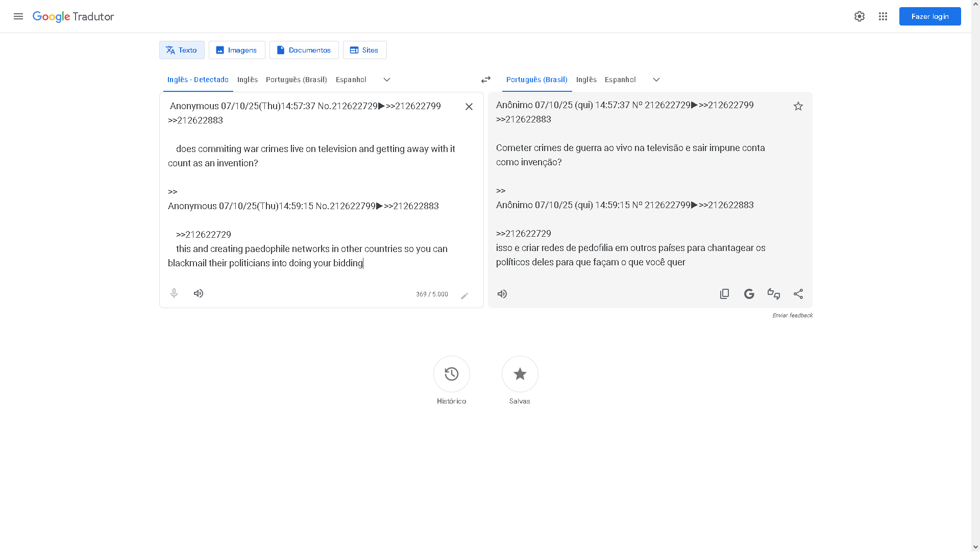Save translation with the star icon
This screenshot has height=551, width=980.
(798, 106)
